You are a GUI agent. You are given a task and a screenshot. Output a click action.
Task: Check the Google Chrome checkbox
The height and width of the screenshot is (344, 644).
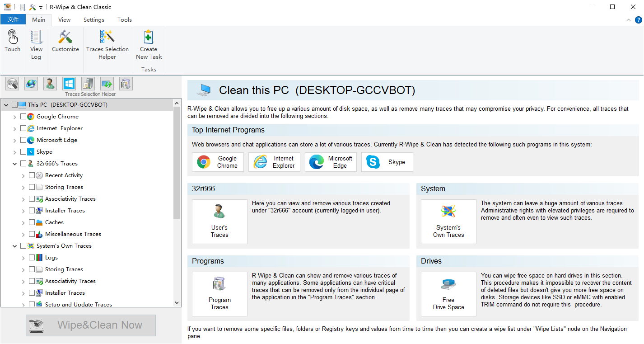23,117
